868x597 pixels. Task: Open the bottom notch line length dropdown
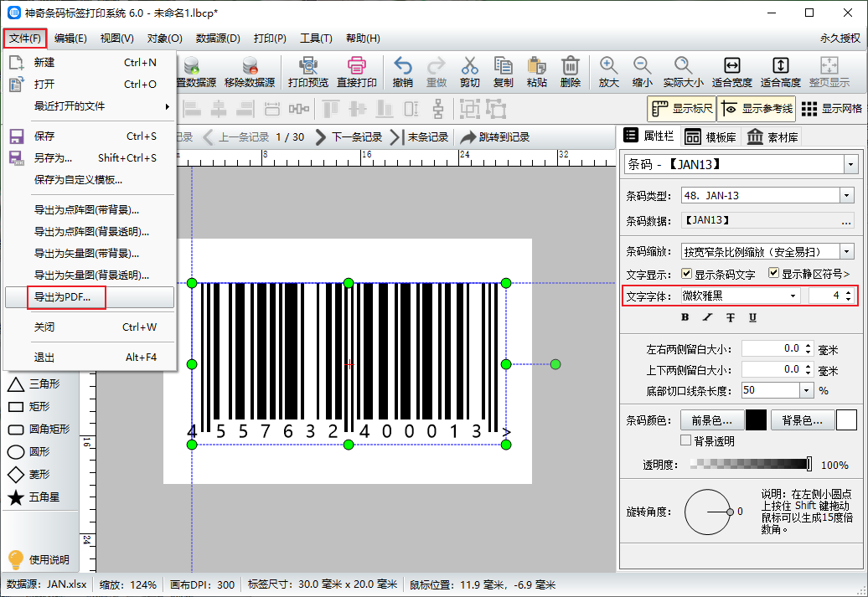[x=807, y=391]
